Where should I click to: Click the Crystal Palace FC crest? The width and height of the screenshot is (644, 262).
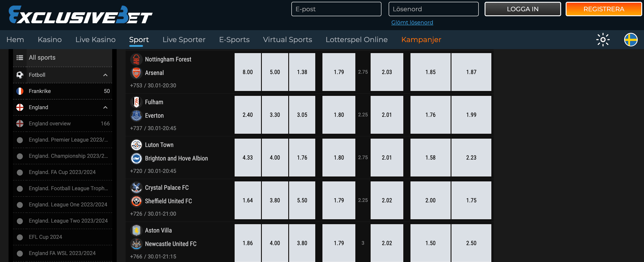tap(136, 187)
